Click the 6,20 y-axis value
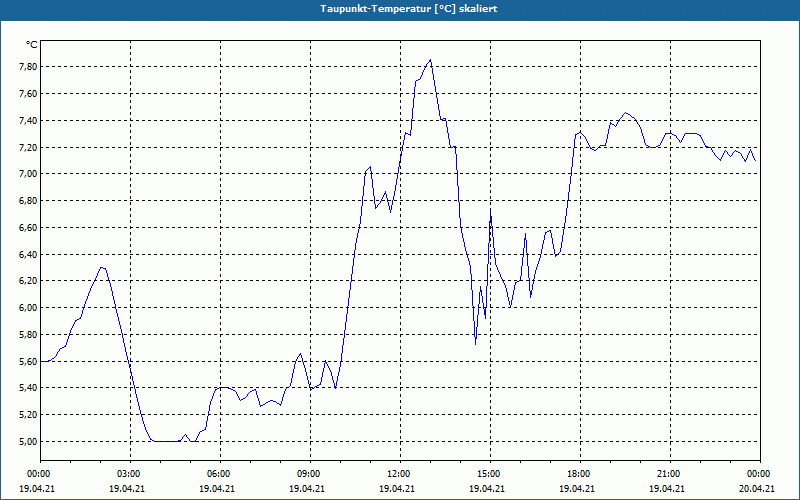 click(28, 281)
